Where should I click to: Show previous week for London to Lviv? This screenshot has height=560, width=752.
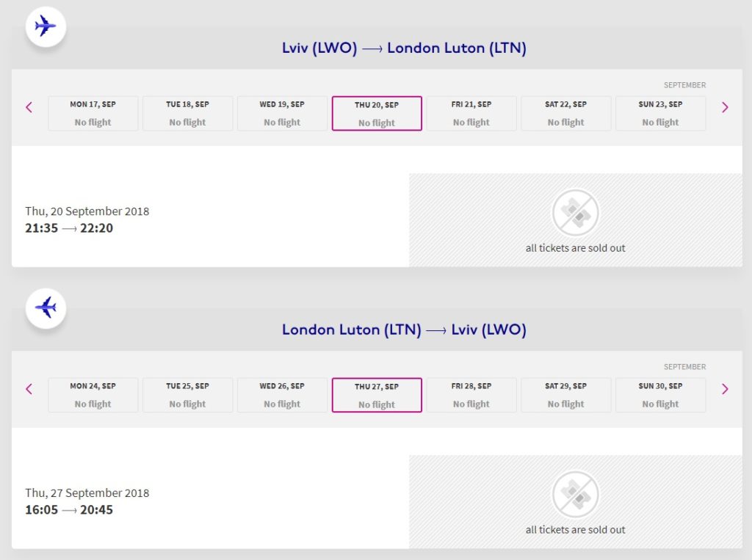pyautogui.click(x=29, y=389)
